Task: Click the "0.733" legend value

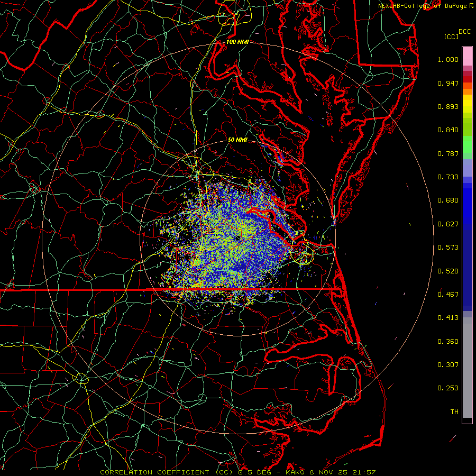Action: pos(448,177)
